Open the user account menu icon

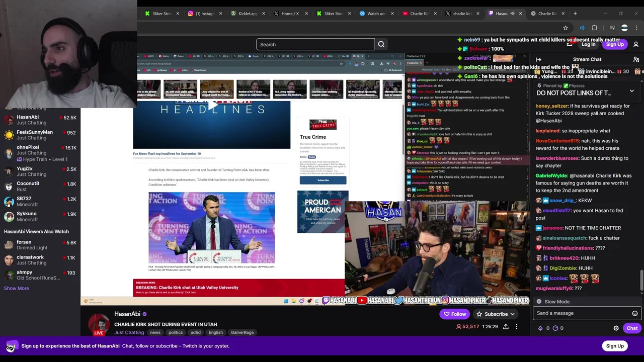click(636, 44)
